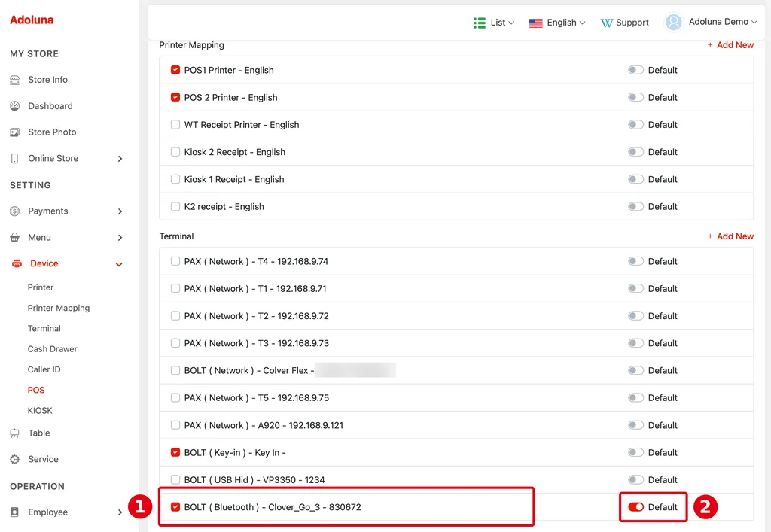The width and height of the screenshot is (771, 532).
Task: Uncheck POS 2 Printer - English checkbox
Action: tap(175, 97)
